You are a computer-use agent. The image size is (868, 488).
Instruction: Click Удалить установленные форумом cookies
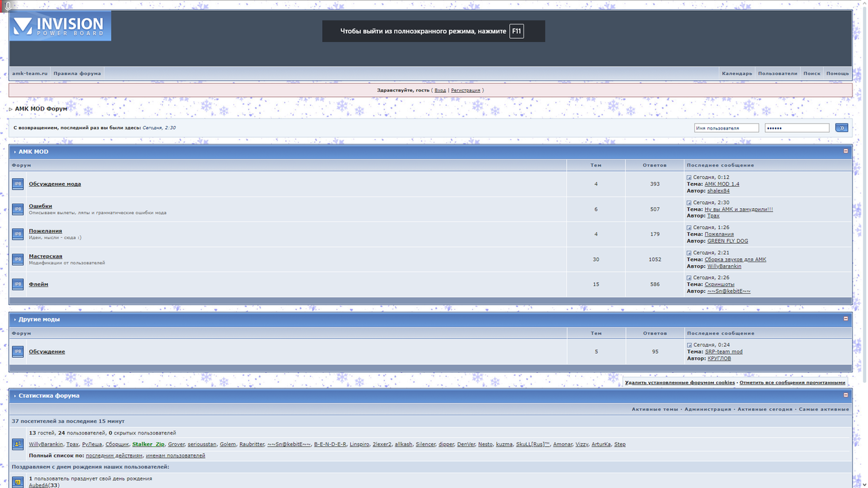click(x=679, y=382)
